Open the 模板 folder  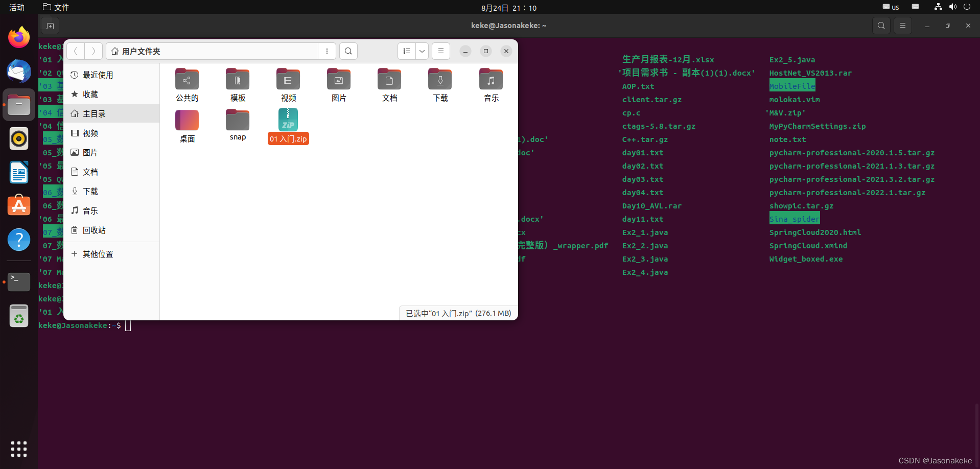point(238,85)
